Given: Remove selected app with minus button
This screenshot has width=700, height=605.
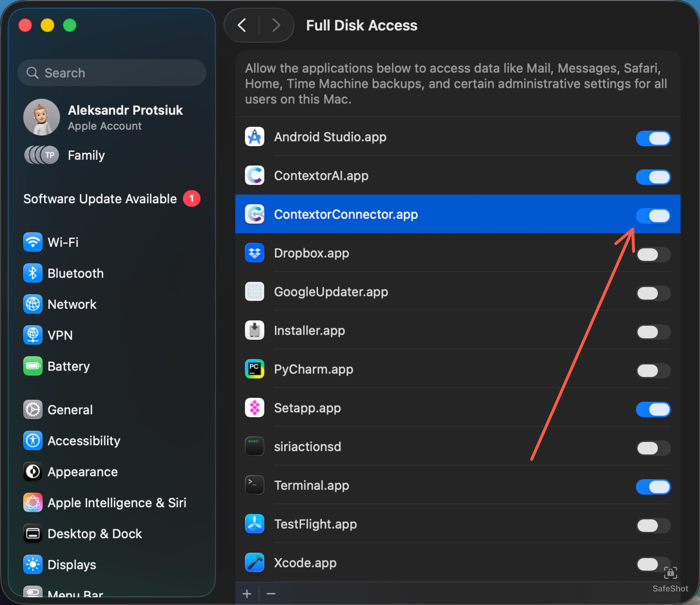Looking at the screenshot, I should pyautogui.click(x=271, y=594).
